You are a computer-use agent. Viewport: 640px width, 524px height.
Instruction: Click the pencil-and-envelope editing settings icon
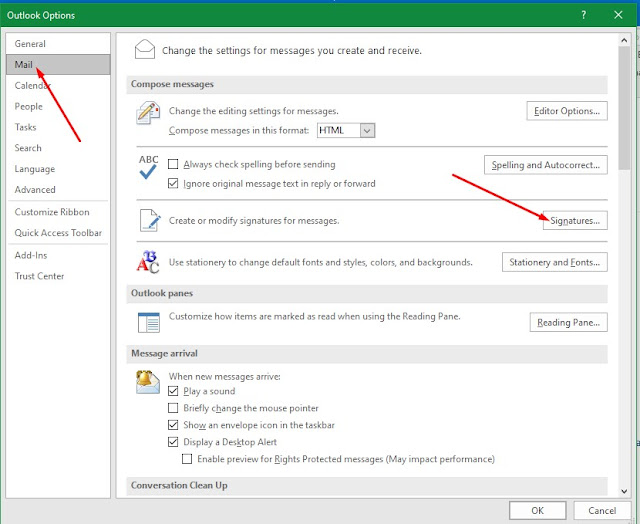coord(148,113)
